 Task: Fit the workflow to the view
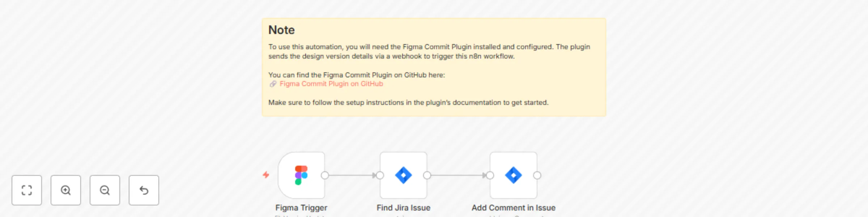click(x=27, y=190)
